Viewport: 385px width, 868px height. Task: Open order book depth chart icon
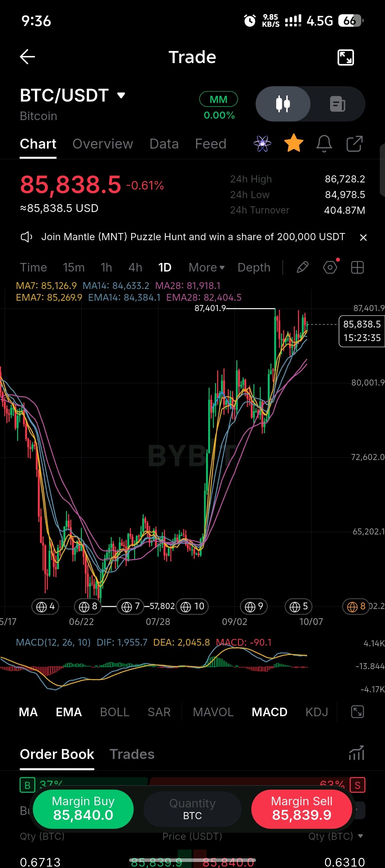pos(356,753)
